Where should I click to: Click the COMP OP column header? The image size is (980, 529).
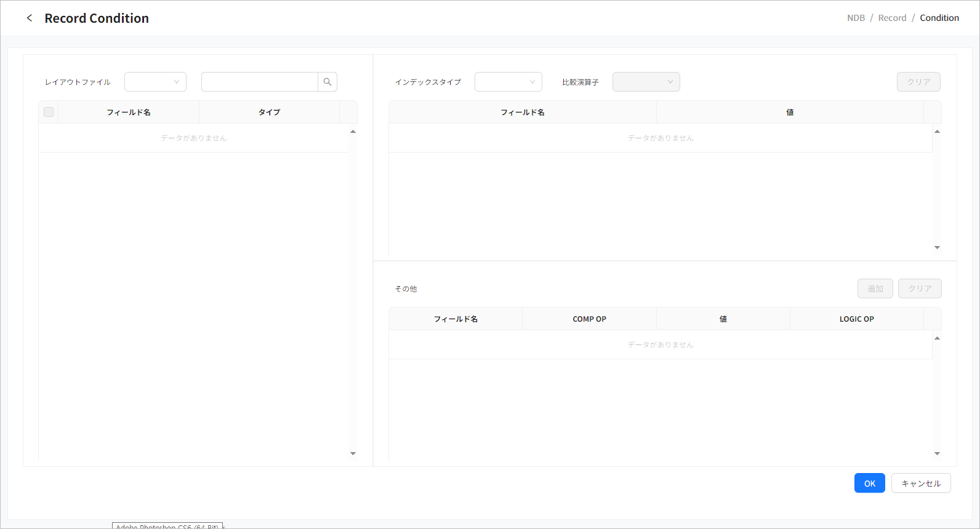(589, 319)
